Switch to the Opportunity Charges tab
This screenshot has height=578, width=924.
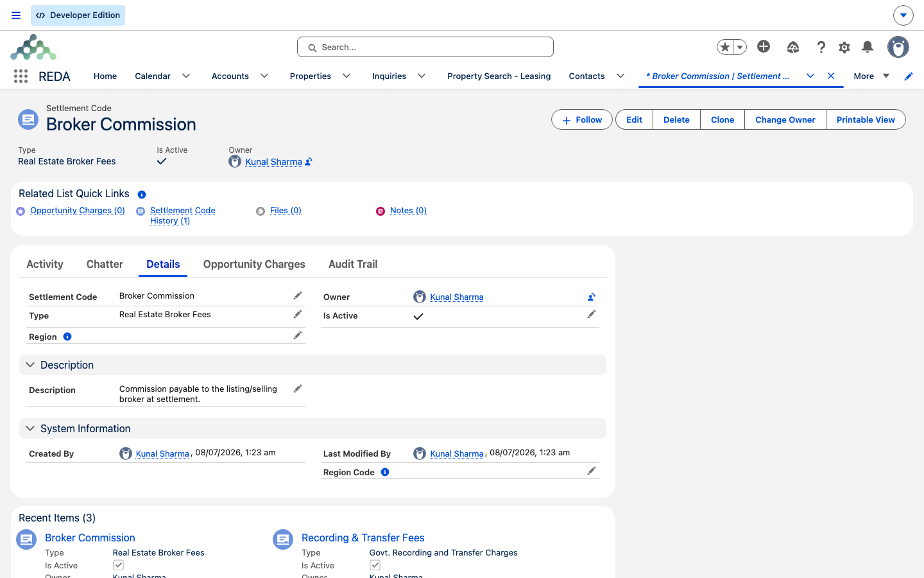[254, 264]
